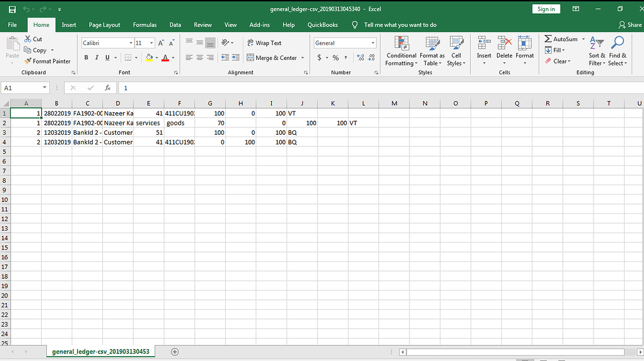
Task: Select the Merge & Center command
Action: [x=275, y=57]
